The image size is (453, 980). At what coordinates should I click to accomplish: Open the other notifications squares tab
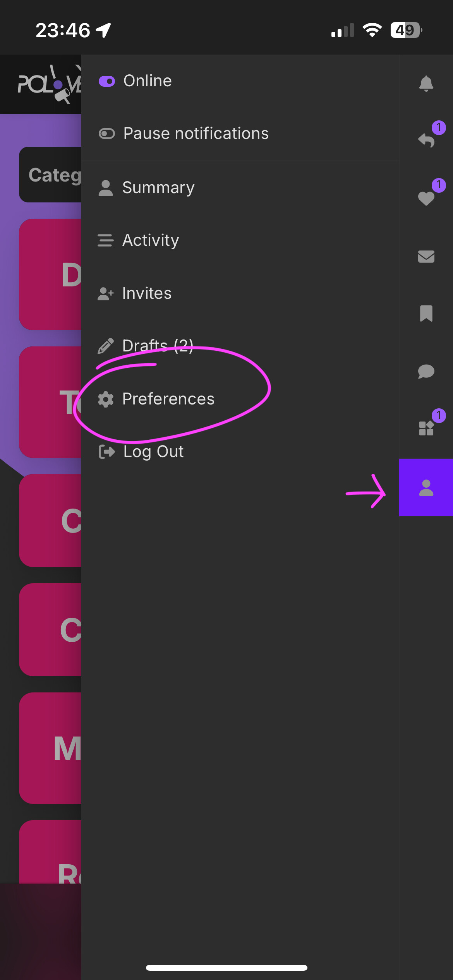coord(426,428)
